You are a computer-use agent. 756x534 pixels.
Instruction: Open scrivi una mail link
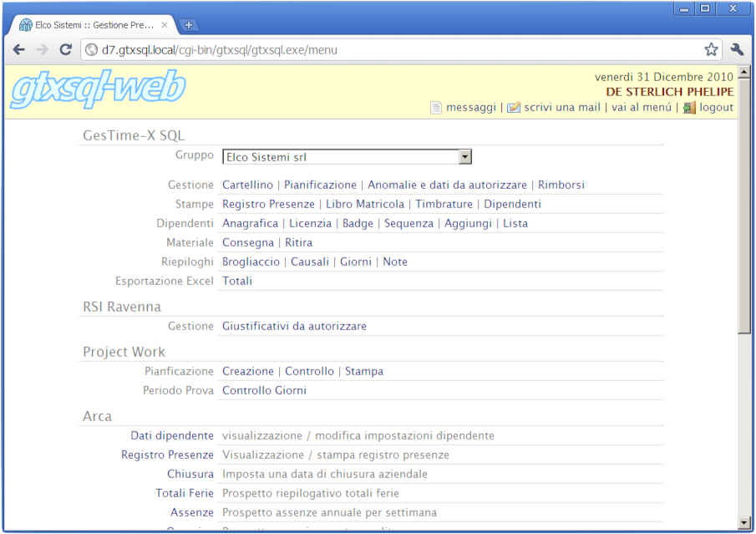(562, 108)
